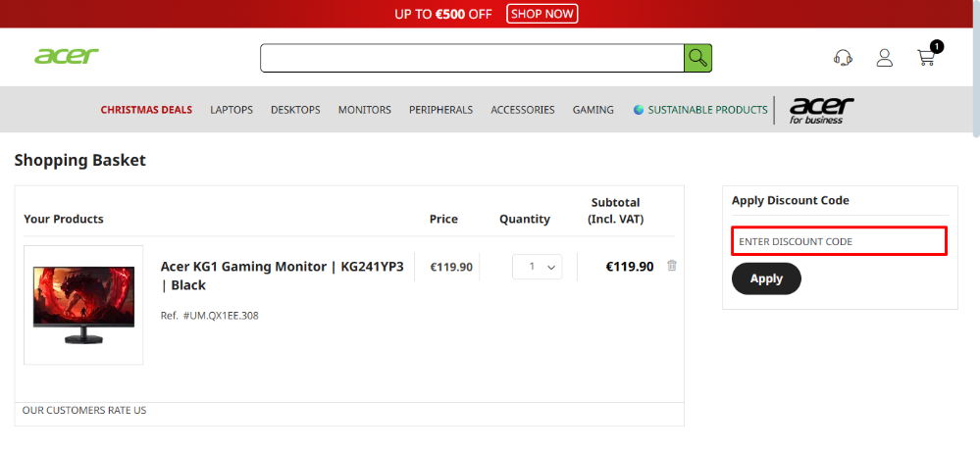Click the green search magnifier button

pos(697,58)
